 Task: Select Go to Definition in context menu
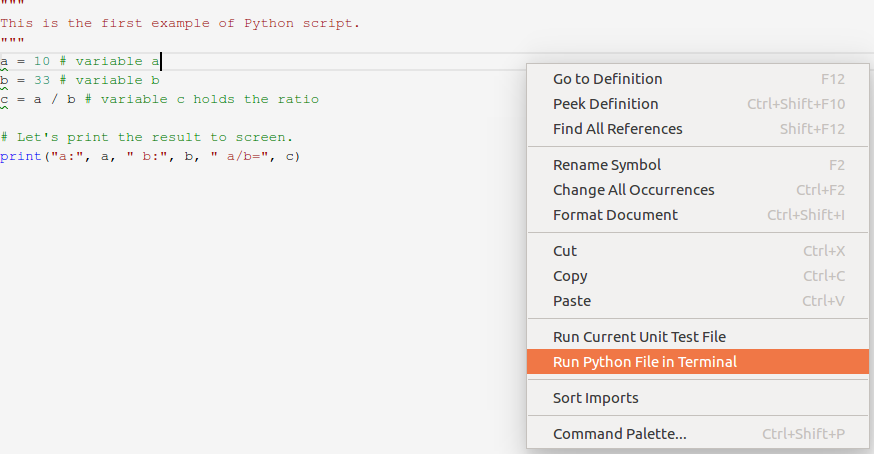coord(607,79)
